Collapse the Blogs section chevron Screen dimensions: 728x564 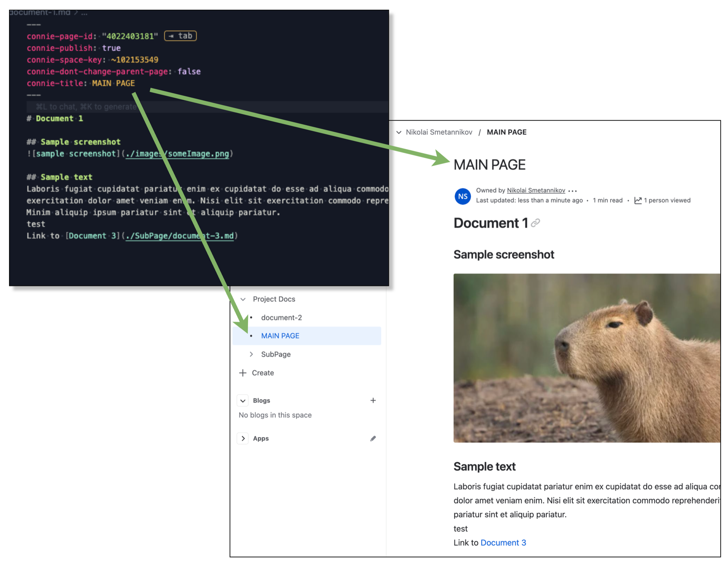pos(243,401)
